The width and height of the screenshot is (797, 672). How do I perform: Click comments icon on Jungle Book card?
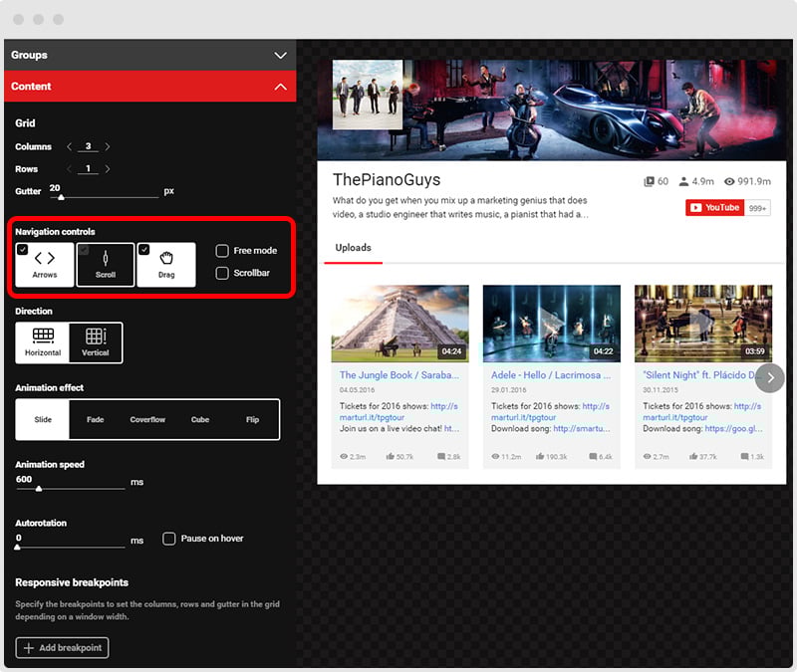tap(441, 457)
